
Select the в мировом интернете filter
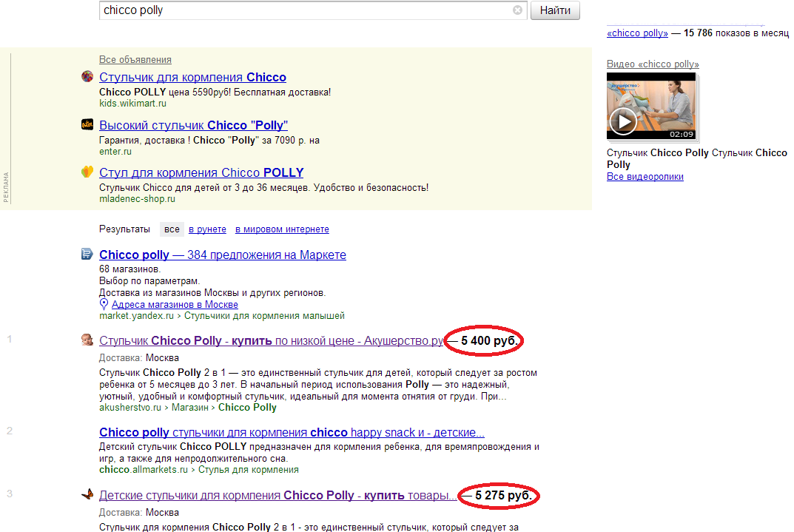[282, 229]
